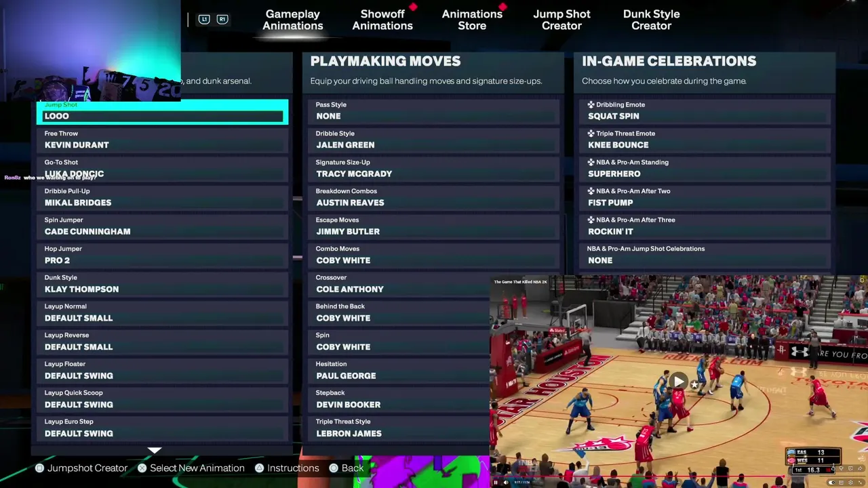Select the Hesitation Paul George row
The width and height of the screenshot is (868, 488).
399,370
